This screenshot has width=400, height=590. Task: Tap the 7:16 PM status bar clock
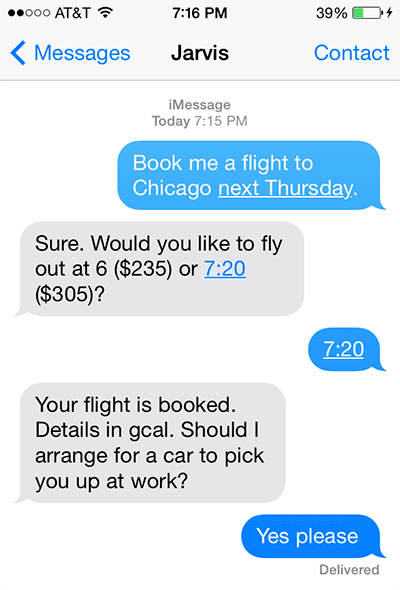pos(200,13)
